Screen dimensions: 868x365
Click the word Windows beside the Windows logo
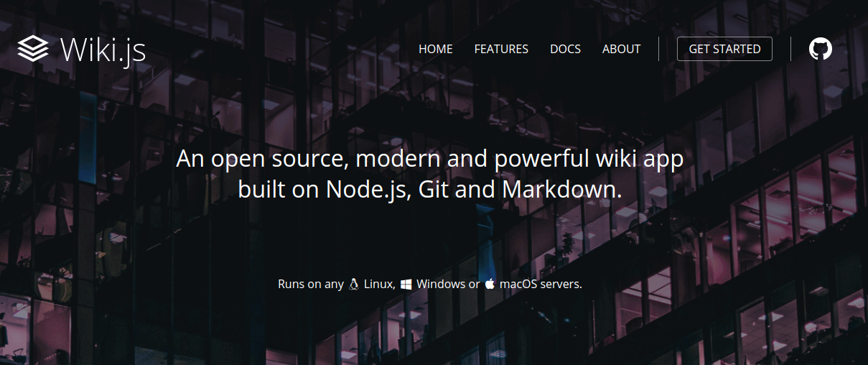point(441,284)
